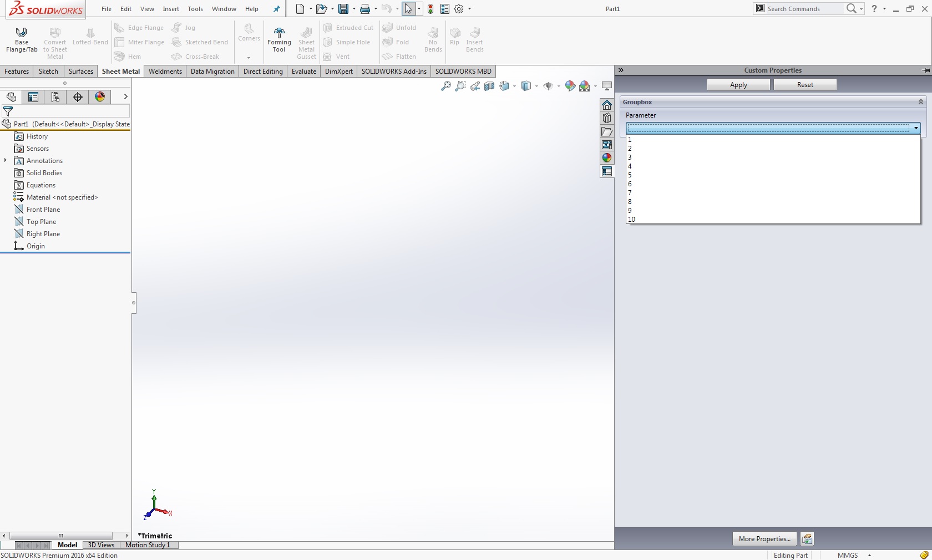Open the ConfigurationManager tab icon
The width and height of the screenshot is (932, 560).
tap(55, 97)
